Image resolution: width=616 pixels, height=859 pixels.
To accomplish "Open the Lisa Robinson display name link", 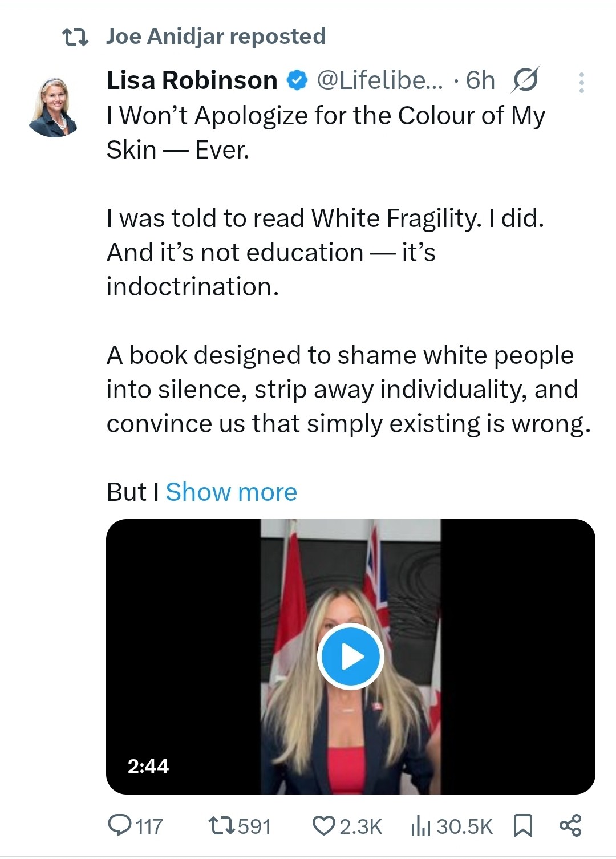I will click(192, 80).
